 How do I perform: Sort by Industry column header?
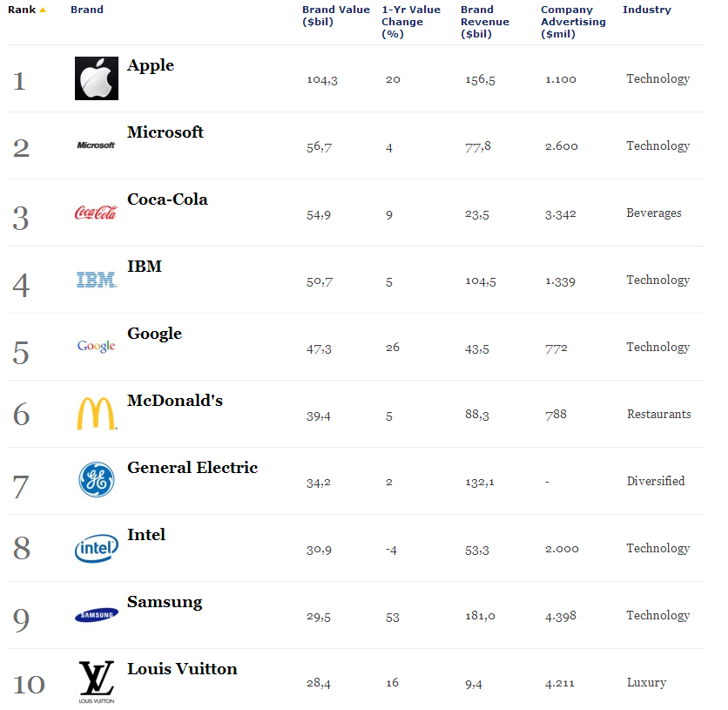click(x=647, y=10)
